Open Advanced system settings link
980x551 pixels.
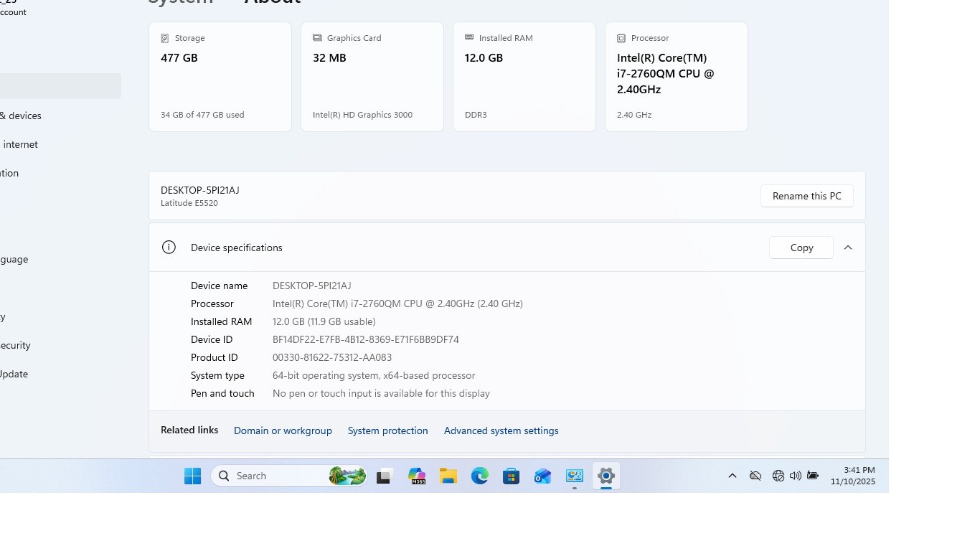coord(501,430)
